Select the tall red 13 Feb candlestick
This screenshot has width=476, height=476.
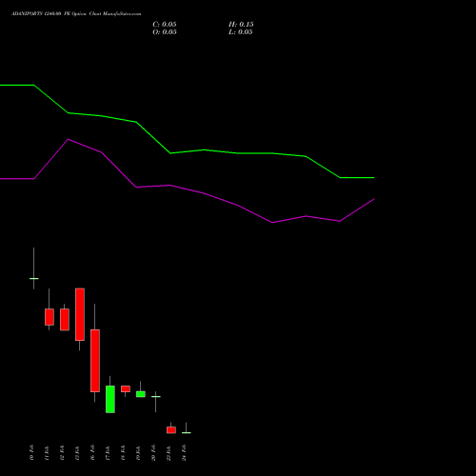point(80,314)
